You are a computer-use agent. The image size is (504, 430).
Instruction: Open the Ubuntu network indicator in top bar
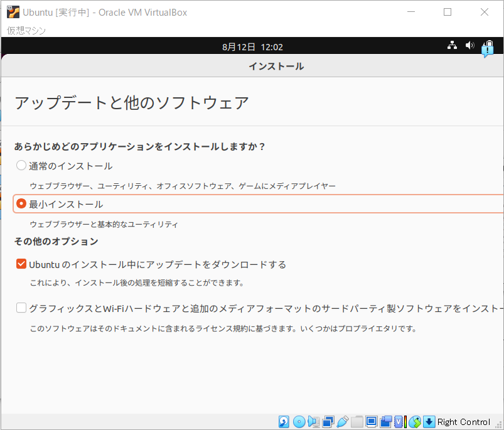(453, 45)
